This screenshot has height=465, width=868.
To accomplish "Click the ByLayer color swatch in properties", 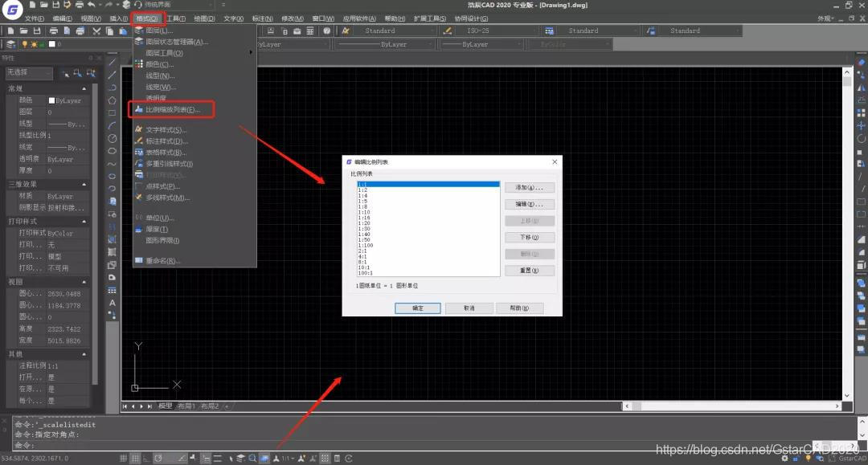I will [x=52, y=100].
